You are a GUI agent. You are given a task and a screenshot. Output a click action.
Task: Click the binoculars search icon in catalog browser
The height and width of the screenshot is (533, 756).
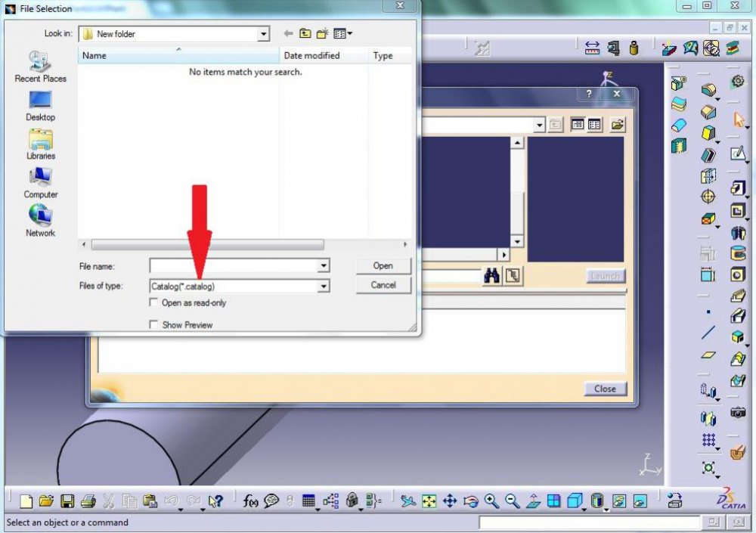coord(491,276)
